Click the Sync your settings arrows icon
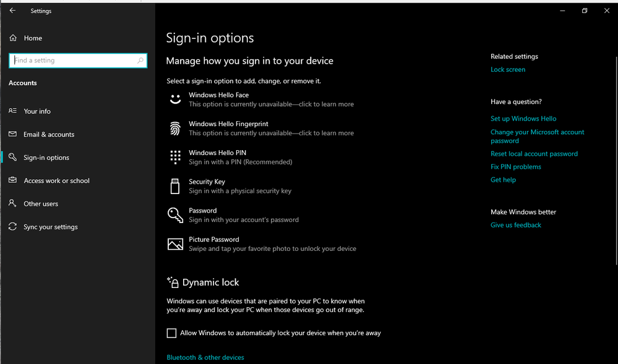This screenshot has width=618, height=364. pos(12,227)
